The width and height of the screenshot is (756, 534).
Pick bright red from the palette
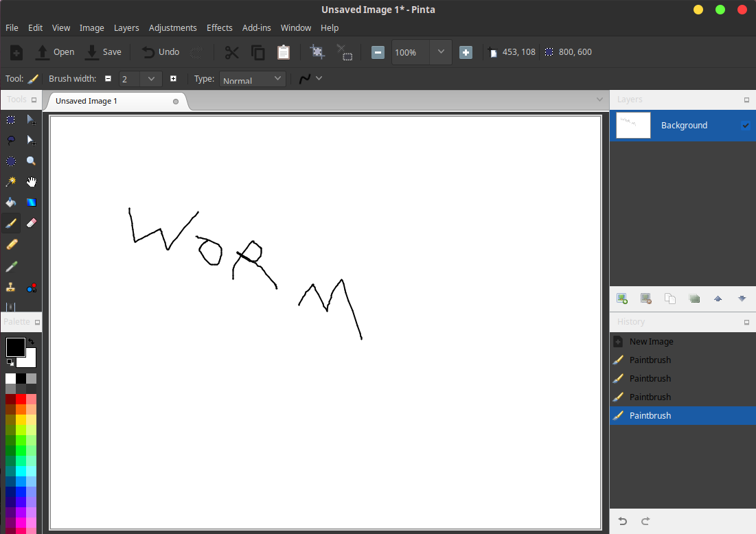21,399
